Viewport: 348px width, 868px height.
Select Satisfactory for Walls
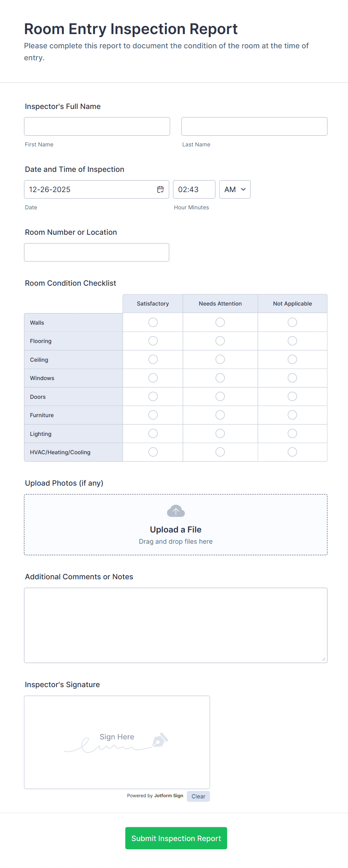(153, 322)
